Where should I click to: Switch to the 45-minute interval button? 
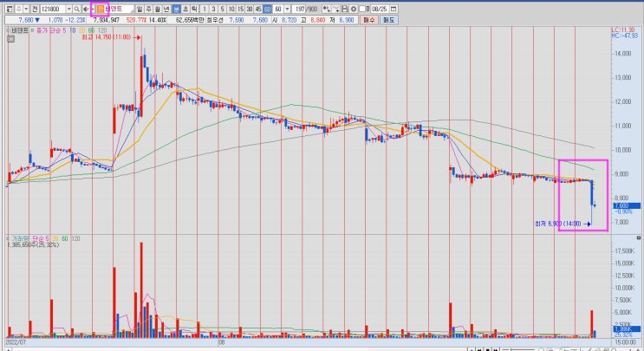point(258,9)
